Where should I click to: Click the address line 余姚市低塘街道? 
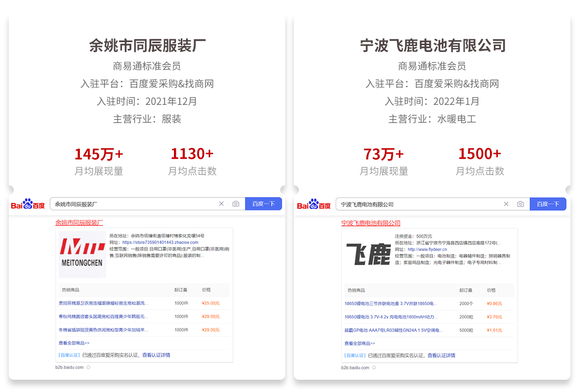[x=157, y=236]
